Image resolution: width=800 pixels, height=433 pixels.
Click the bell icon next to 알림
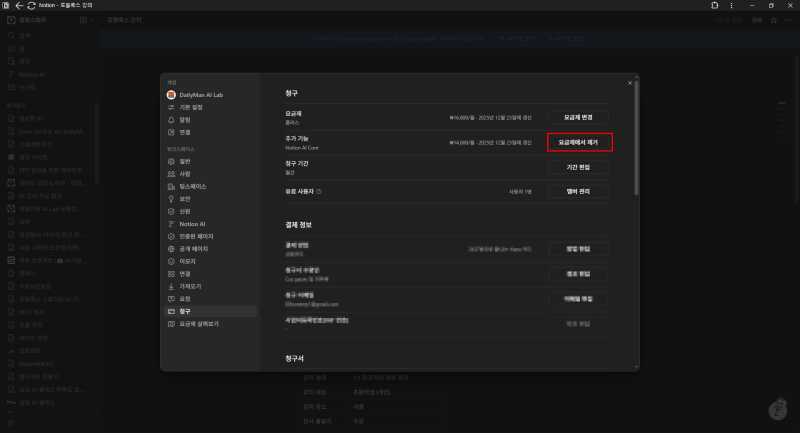tap(171, 120)
